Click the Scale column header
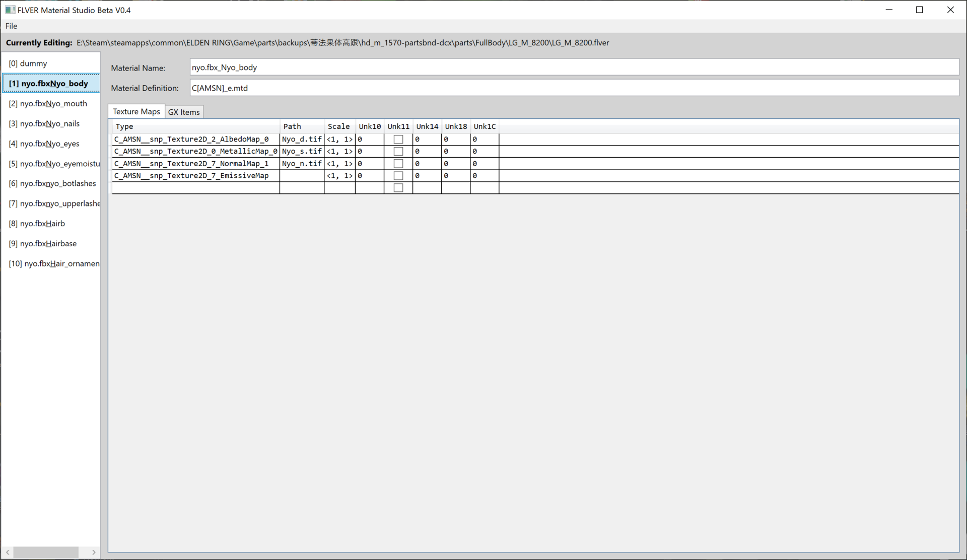 pos(339,126)
